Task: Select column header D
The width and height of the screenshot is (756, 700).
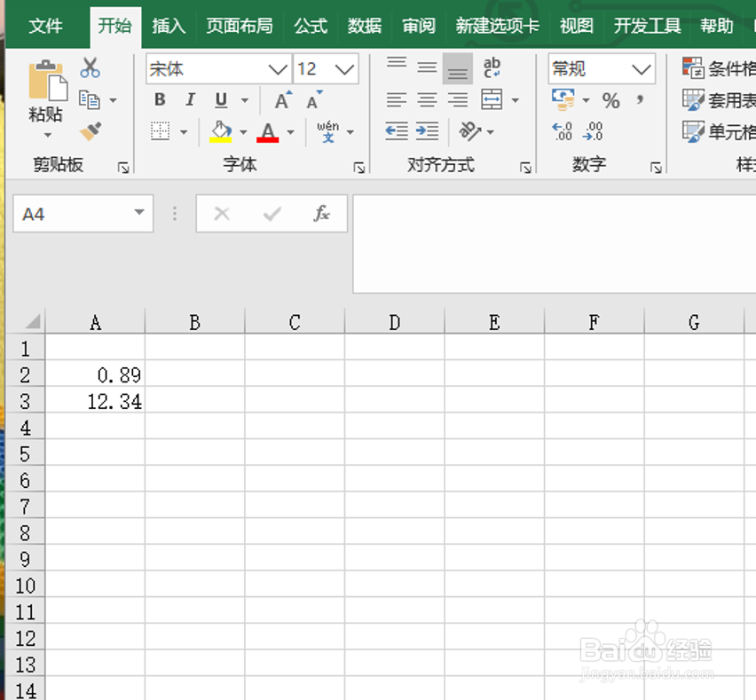Action: pos(394,322)
